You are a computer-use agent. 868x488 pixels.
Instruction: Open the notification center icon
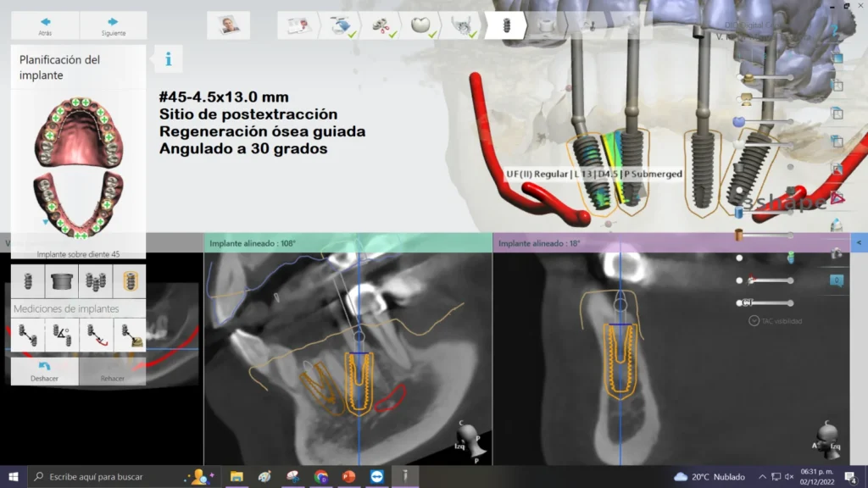(851, 476)
